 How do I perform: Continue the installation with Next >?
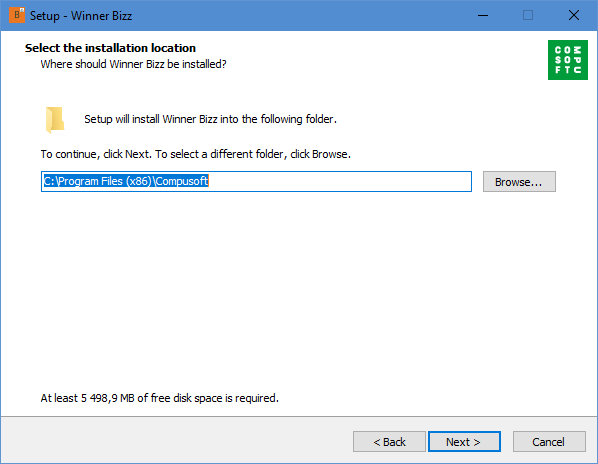(464, 442)
